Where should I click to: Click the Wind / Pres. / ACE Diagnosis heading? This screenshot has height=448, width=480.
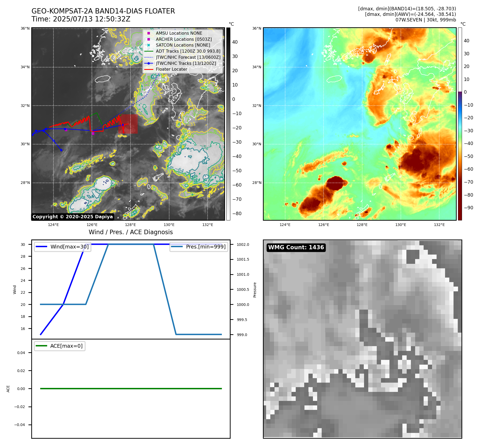[131, 232]
